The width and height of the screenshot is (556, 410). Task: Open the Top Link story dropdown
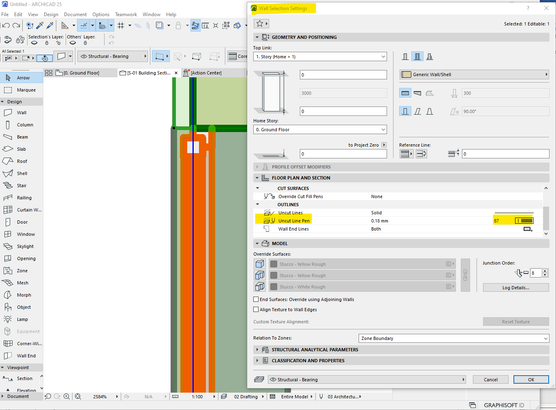click(x=320, y=57)
